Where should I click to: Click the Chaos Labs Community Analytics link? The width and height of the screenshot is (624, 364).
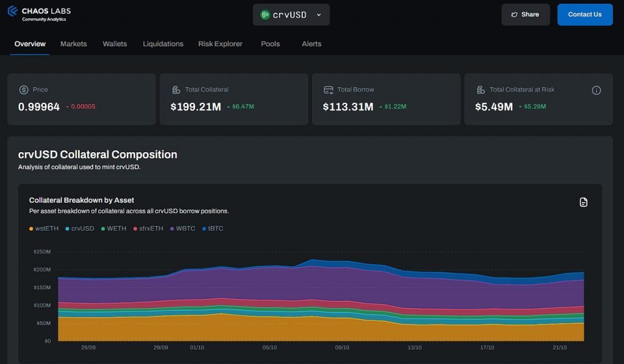pyautogui.click(x=40, y=13)
